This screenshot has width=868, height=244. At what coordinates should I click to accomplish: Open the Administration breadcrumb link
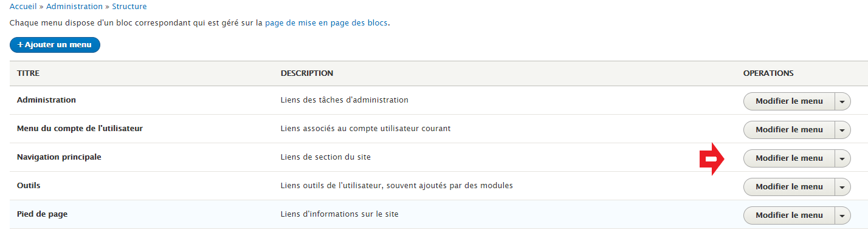pos(74,7)
